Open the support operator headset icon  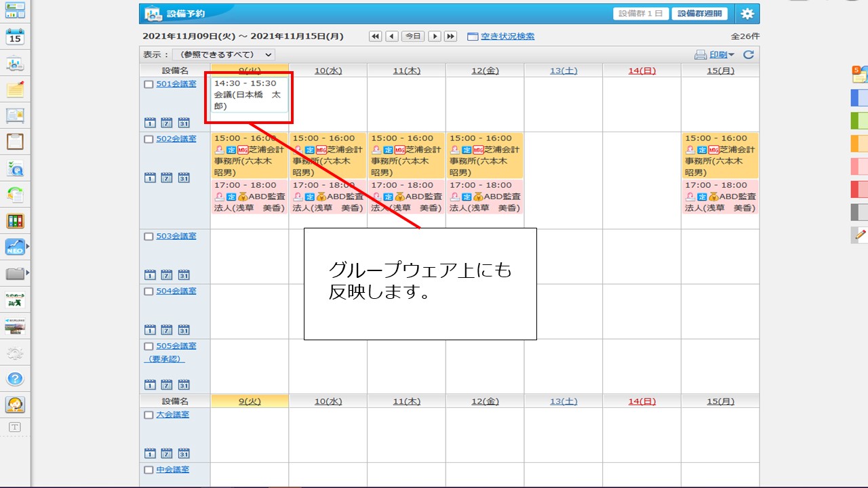pos(15,405)
